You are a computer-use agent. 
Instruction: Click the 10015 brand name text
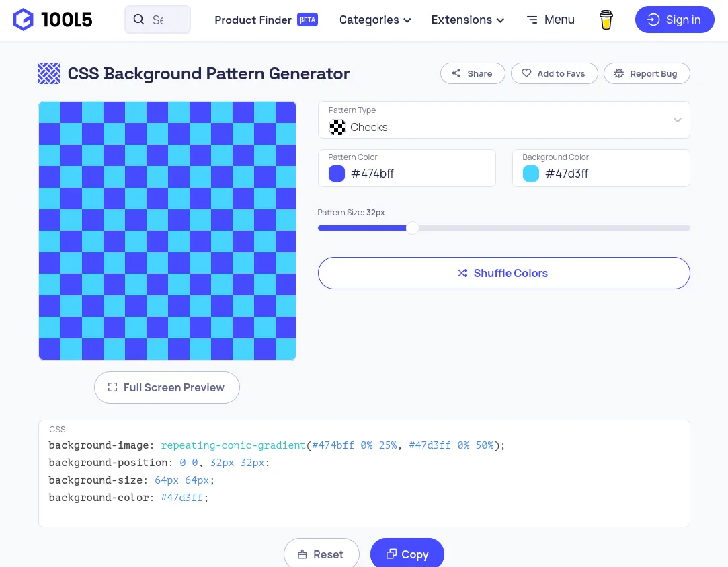(x=67, y=20)
